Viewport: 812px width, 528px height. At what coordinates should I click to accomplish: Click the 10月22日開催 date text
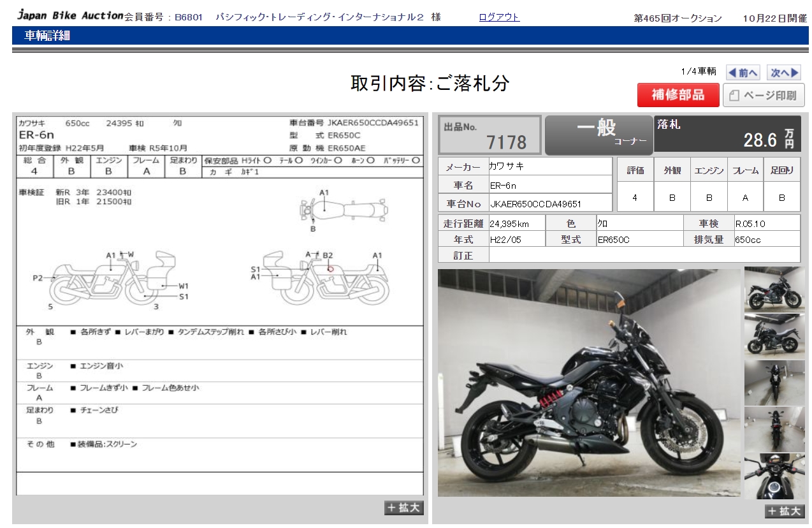click(x=774, y=18)
